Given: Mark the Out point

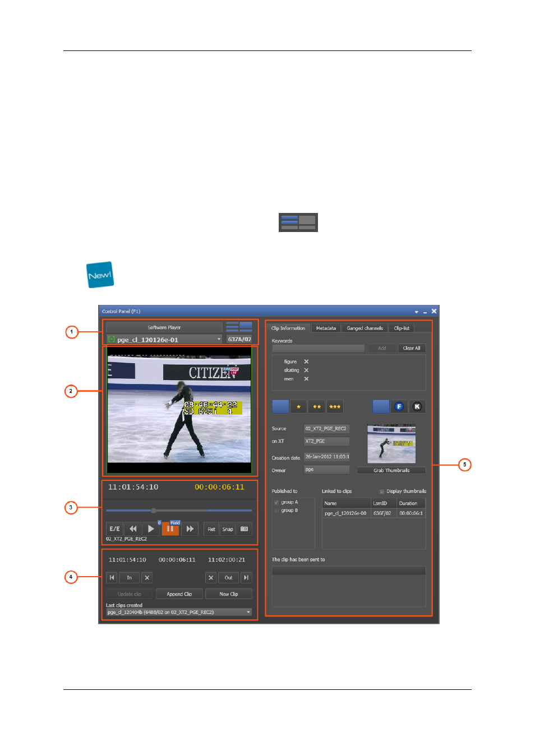Looking at the screenshot, I should (229, 578).
